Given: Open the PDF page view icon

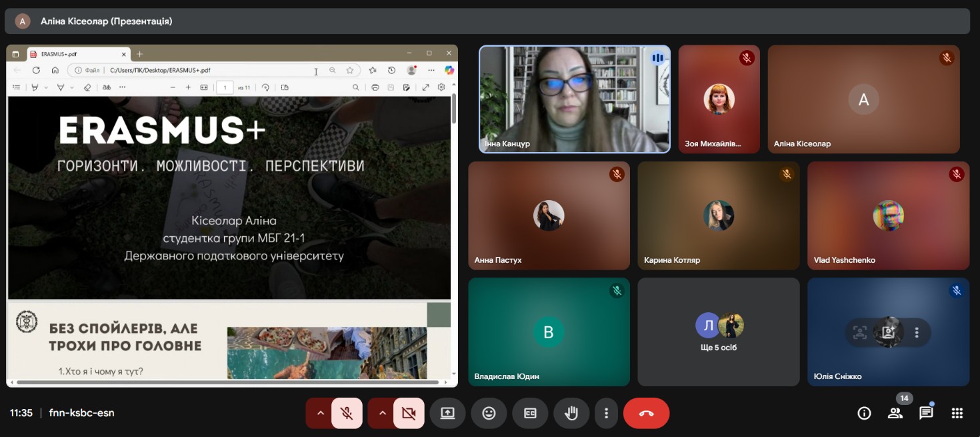Looking at the screenshot, I should point(285,87).
